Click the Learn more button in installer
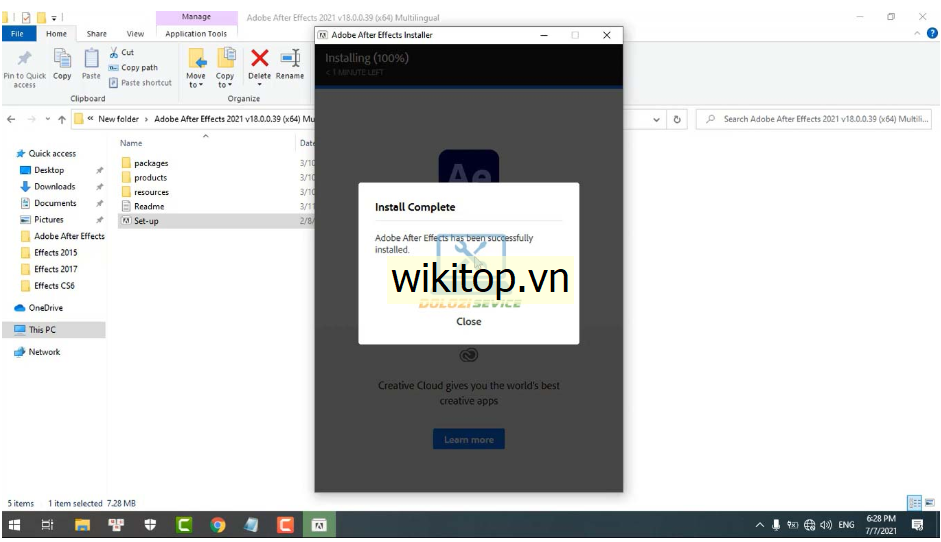The width and height of the screenshot is (941, 542). click(x=469, y=439)
